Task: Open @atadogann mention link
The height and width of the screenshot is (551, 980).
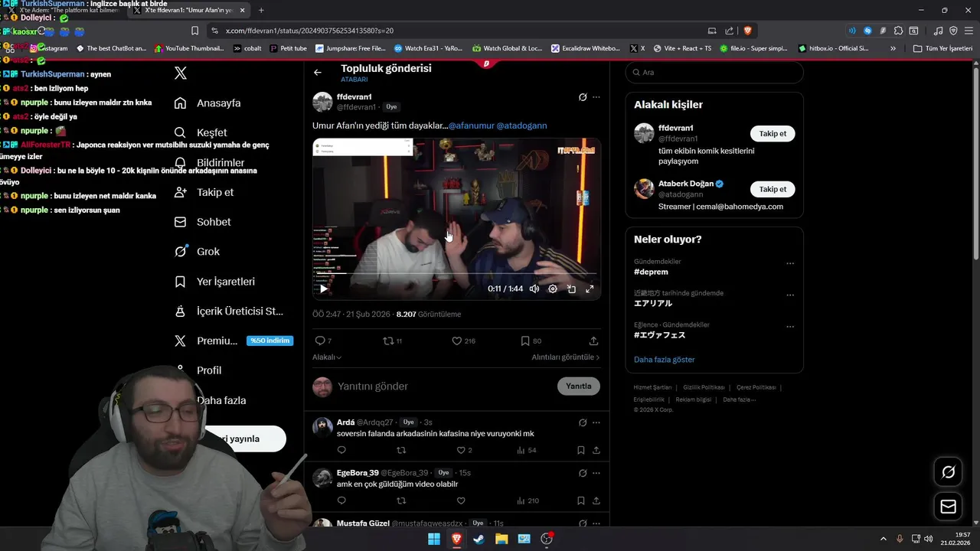Action: click(x=522, y=126)
